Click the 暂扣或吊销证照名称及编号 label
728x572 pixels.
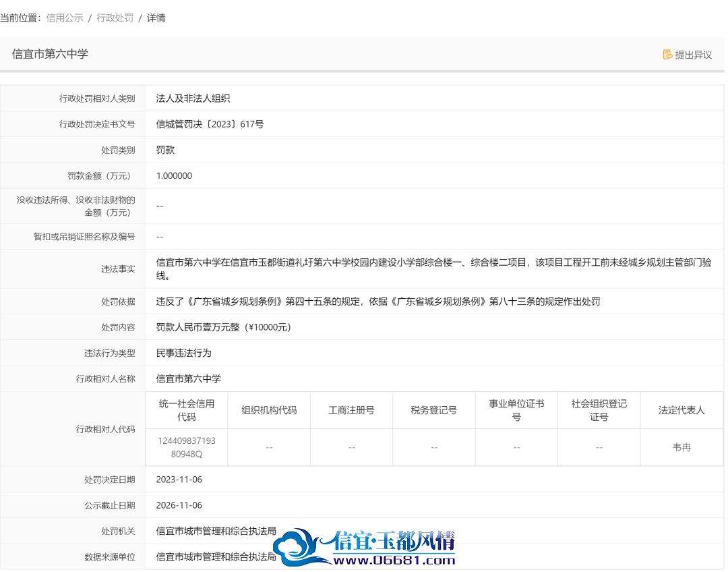(84, 237)
